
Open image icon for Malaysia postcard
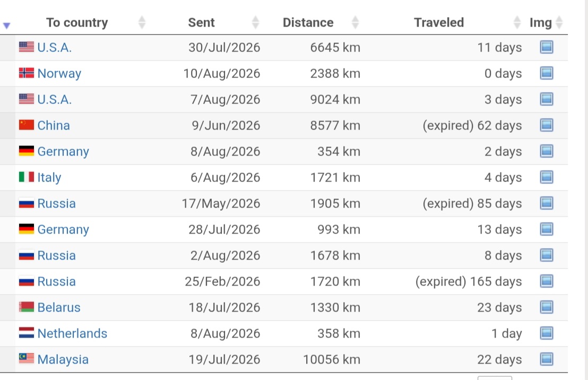(x=547, y=359)
